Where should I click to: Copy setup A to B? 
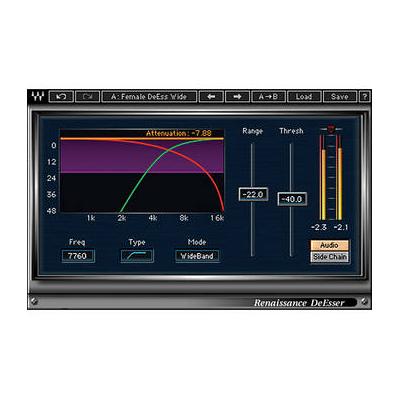click(268, 97)
